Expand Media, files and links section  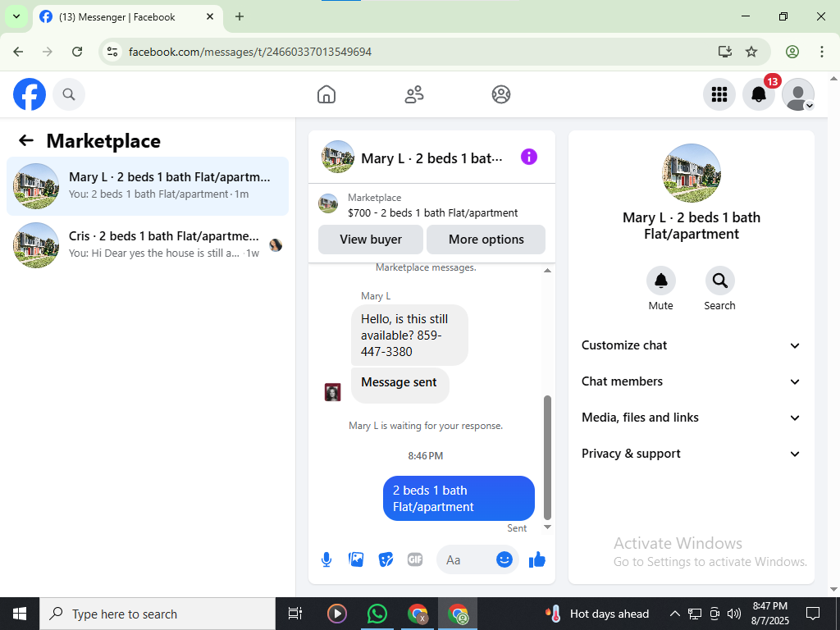[691, 418]
